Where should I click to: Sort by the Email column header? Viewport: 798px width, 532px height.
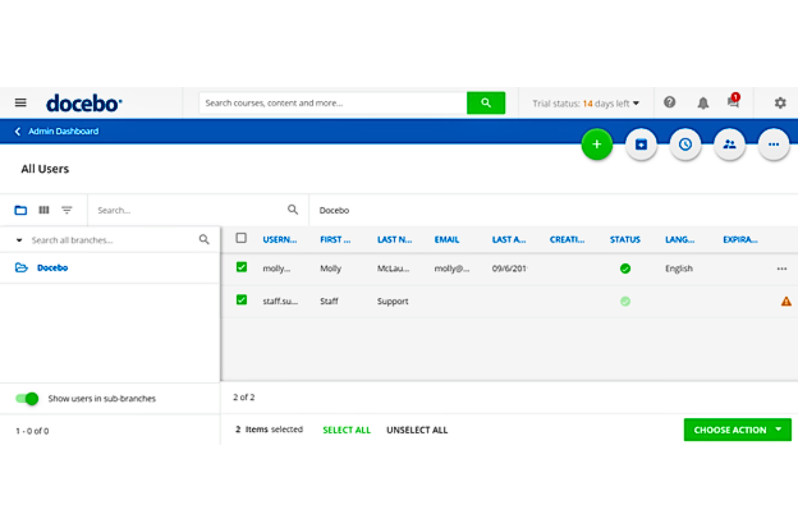click(447, 239)
